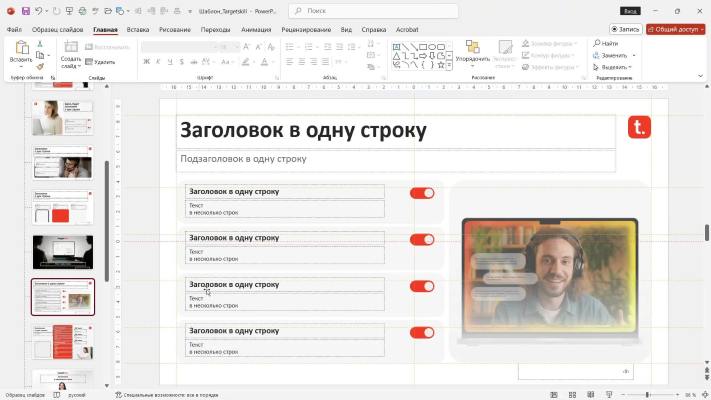Click the Общий доступ share button

(x=676, y=29)
